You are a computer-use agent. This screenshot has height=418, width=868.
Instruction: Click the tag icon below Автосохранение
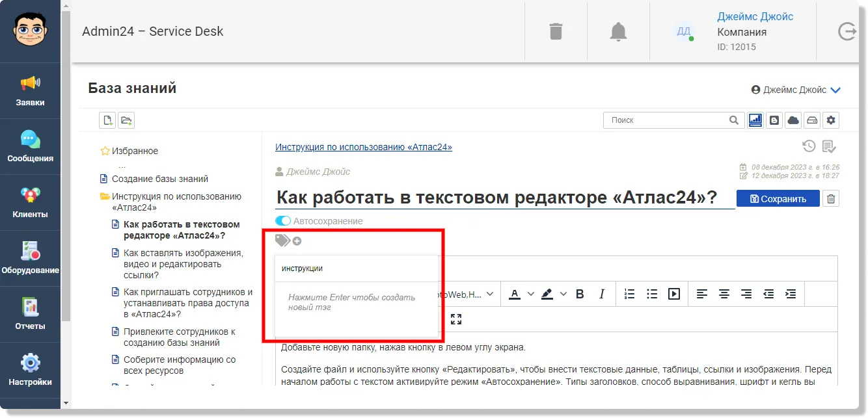282,241
